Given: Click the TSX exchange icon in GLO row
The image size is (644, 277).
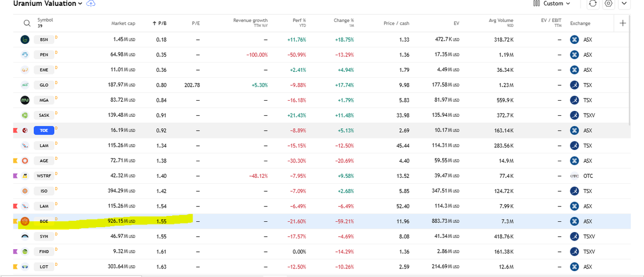Looking at the screenshot, I should point(575,85).
